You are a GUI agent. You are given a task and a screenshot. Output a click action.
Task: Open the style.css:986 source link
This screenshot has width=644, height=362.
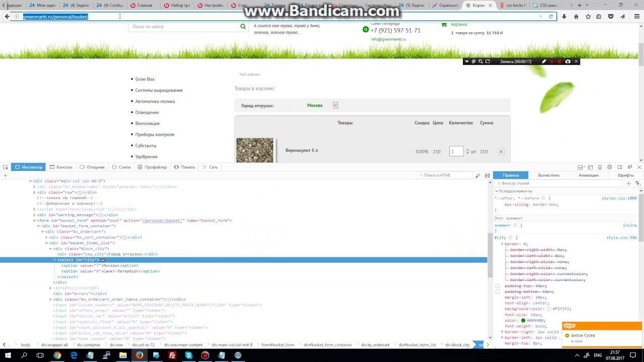pos(621,237)
